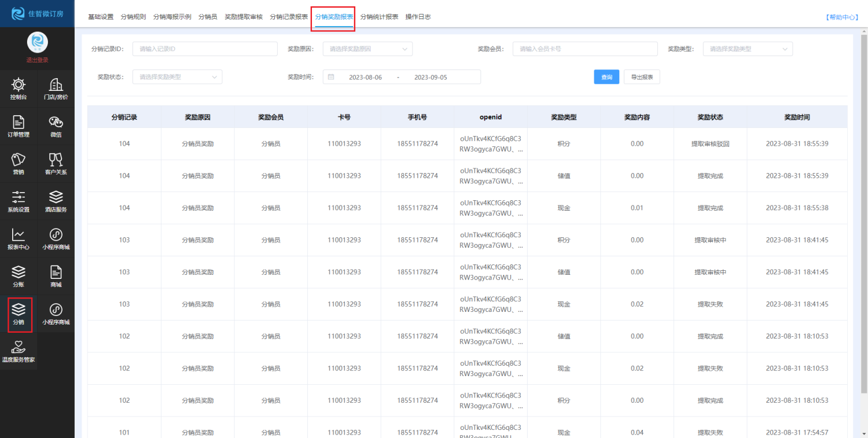Click timestamp 2023-08-31 18:55:38
Viewport: 868px width, 438px height.
click(x=797, y=208)
